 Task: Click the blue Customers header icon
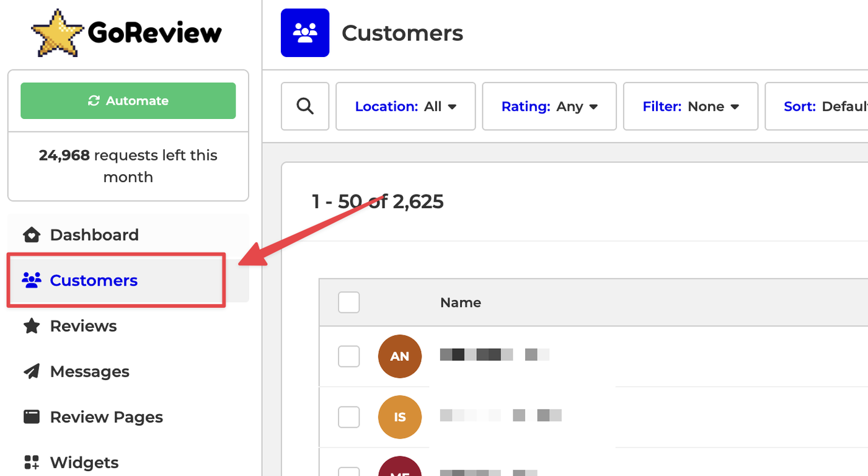(305, 33)
